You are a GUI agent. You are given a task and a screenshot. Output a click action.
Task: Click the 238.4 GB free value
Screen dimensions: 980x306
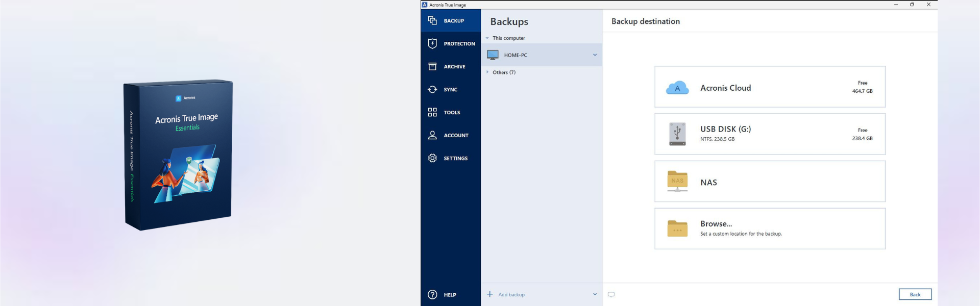point(862,139)
